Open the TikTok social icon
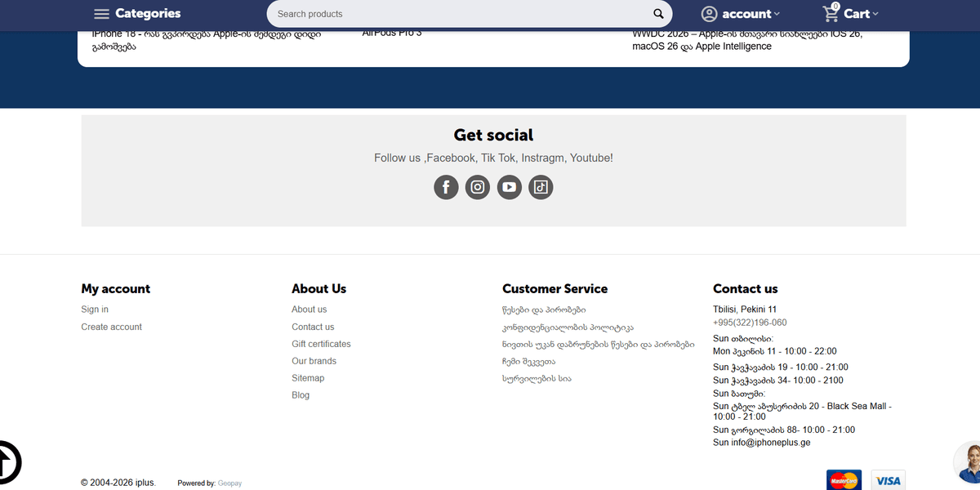This screenshot has width=980, height=490. pos(541,187)
